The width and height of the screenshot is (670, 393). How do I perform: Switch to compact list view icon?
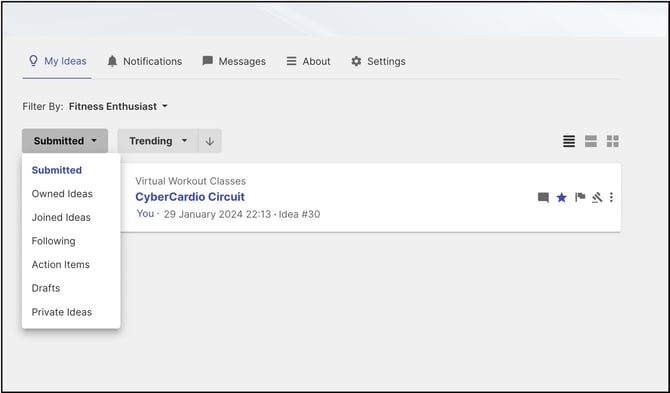coord(569,141)
